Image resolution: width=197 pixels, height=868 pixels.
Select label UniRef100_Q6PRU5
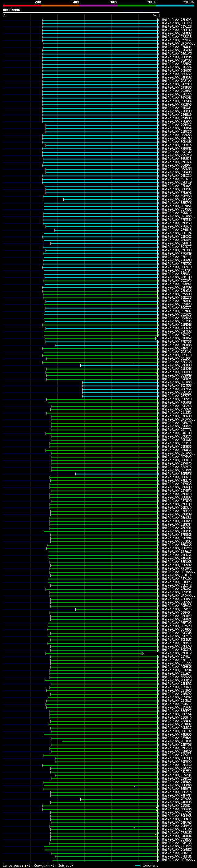[177, 57]
